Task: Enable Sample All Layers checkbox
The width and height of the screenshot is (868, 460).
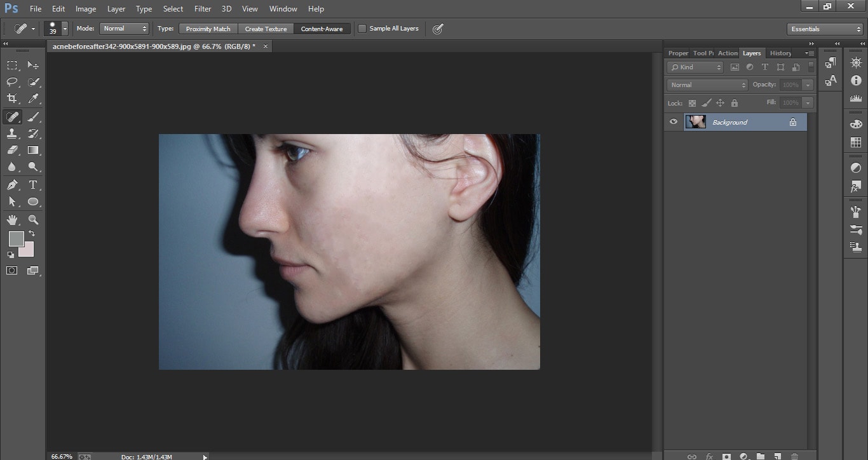Action: 362,29
